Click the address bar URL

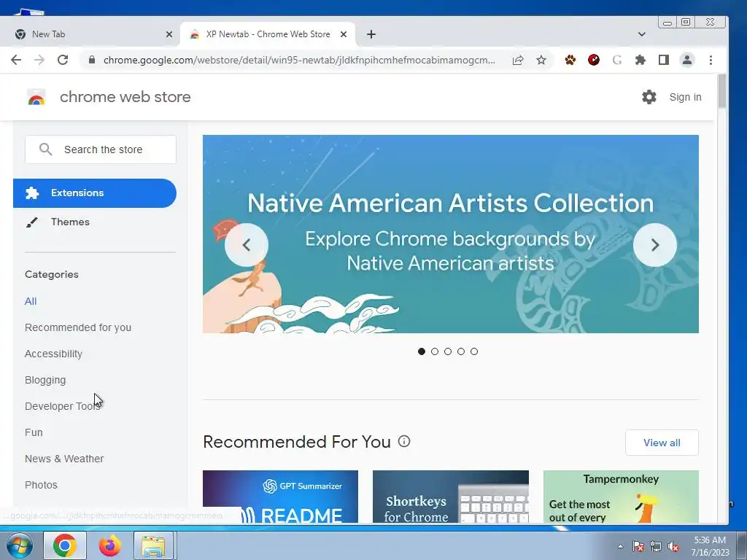point(299,60)
